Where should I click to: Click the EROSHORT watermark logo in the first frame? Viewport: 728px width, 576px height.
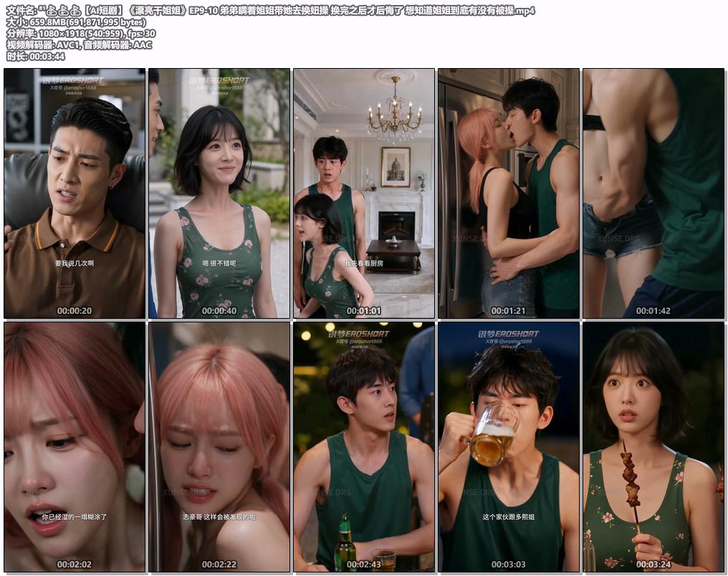73,80
